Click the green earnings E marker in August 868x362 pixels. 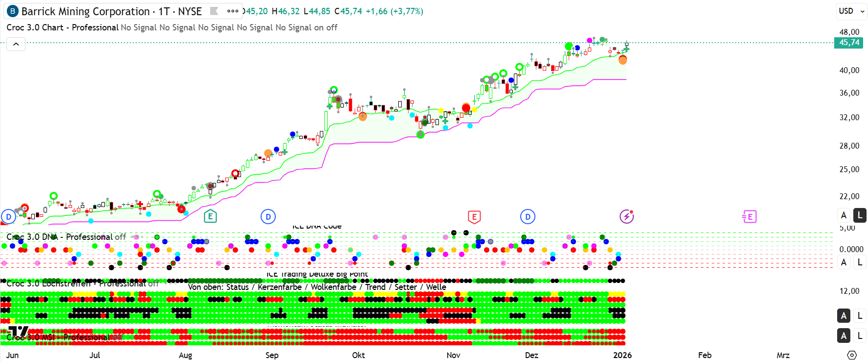coord(210,216)
